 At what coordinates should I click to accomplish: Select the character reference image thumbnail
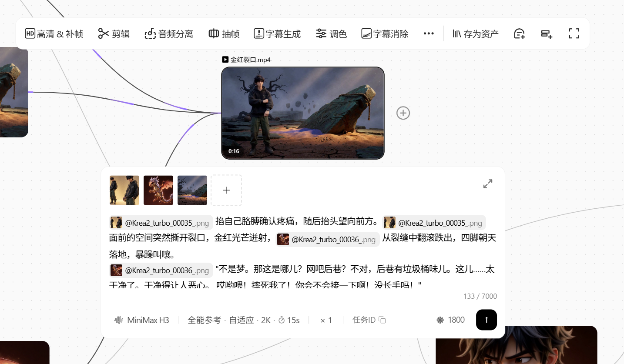124,190
